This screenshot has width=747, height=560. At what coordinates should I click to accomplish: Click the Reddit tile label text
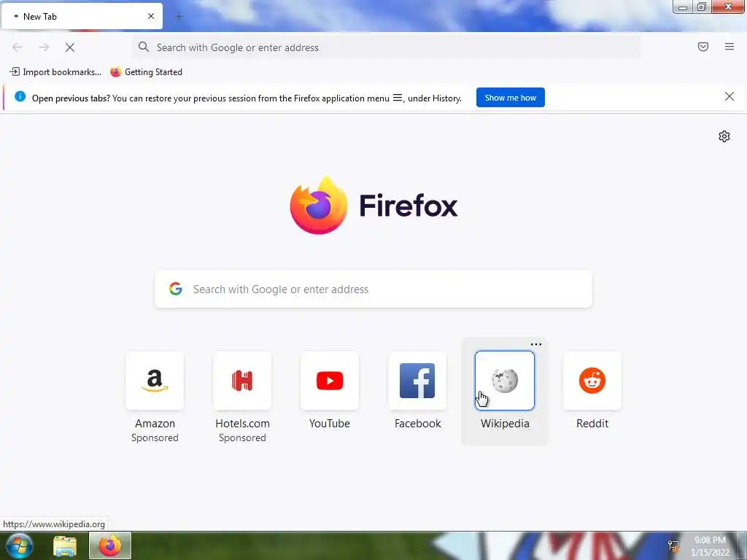[x=592, y=424]
